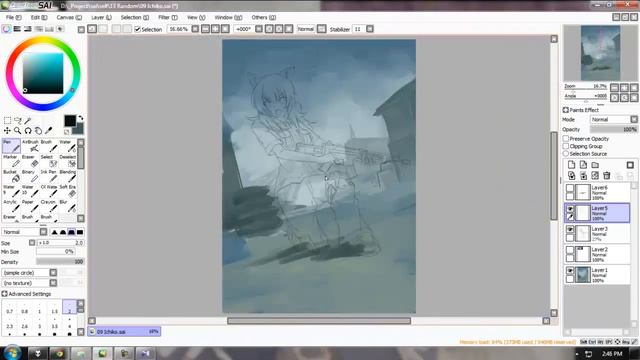
Task: Create a new linework layer
Action: pyautogui.click(x=583, y=165)
